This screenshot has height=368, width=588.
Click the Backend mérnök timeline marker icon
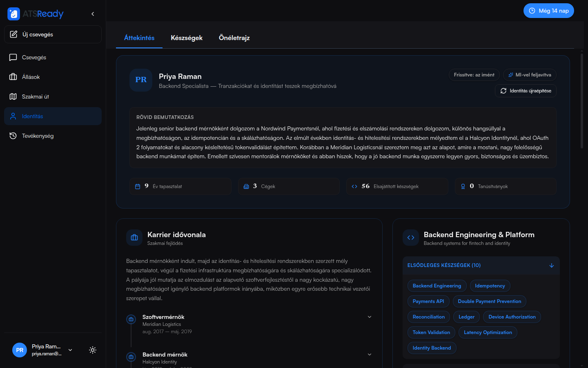131,357
